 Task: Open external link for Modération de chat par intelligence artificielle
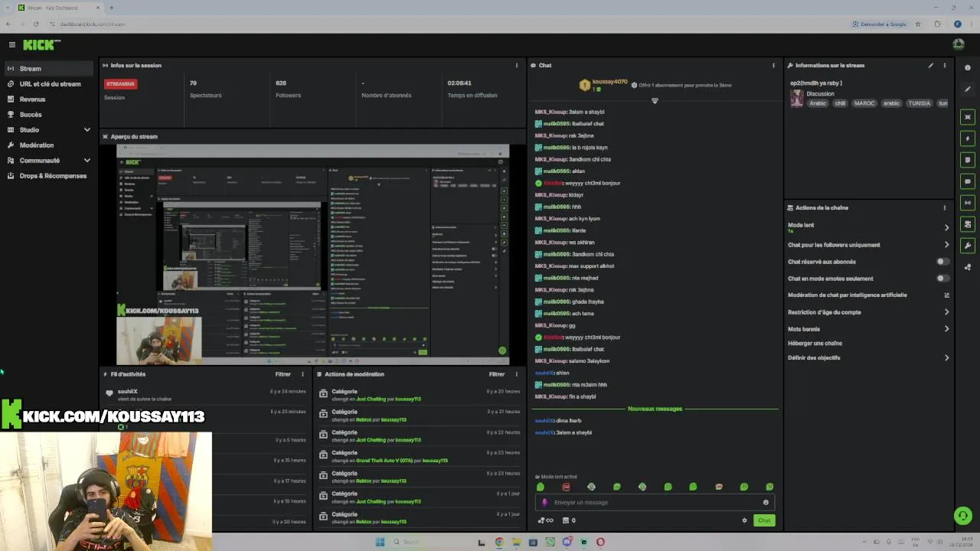coord(946,295)
